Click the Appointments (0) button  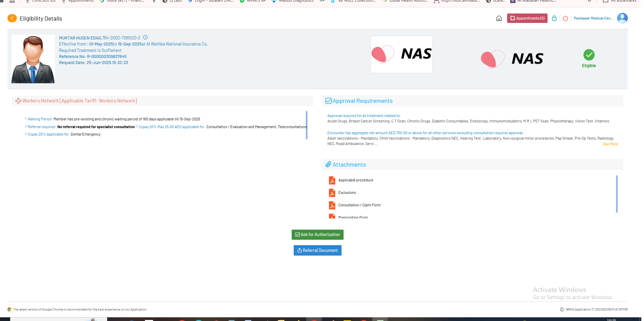click(x=527, y=18)
